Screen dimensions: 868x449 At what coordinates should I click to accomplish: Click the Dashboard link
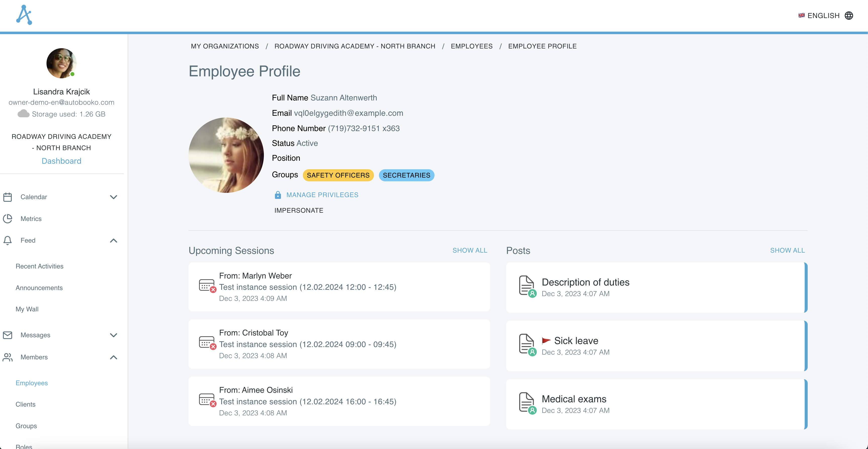pos(61,161)
